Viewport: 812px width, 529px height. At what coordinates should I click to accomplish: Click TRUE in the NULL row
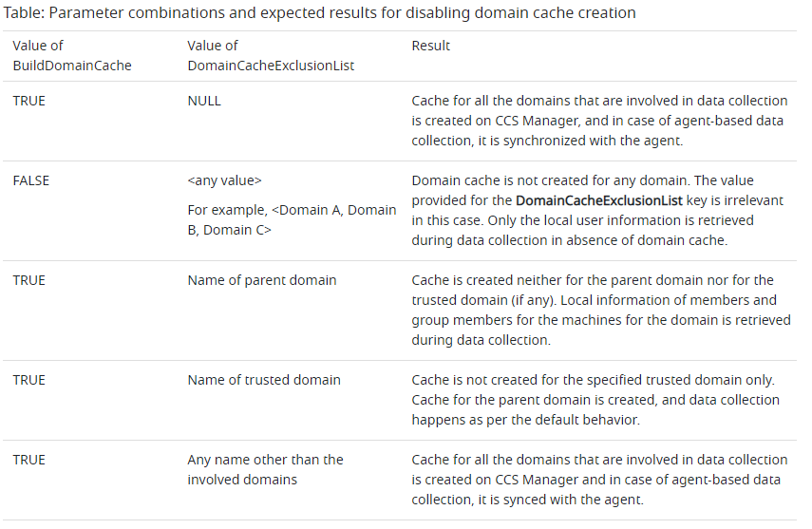coord(28,101)
